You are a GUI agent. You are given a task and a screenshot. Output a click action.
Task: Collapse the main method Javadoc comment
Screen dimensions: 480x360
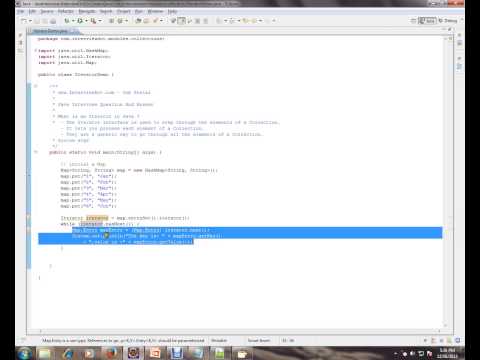(x=35, y=86)
